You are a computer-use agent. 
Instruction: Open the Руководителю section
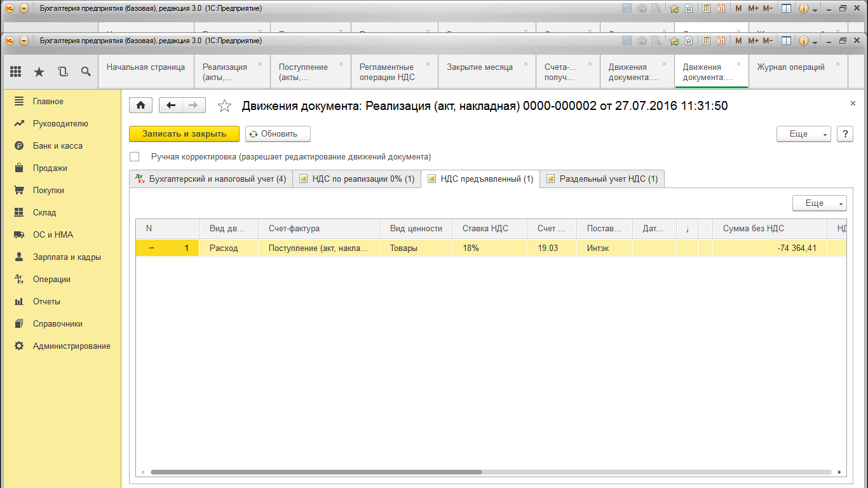click(60, 123)
